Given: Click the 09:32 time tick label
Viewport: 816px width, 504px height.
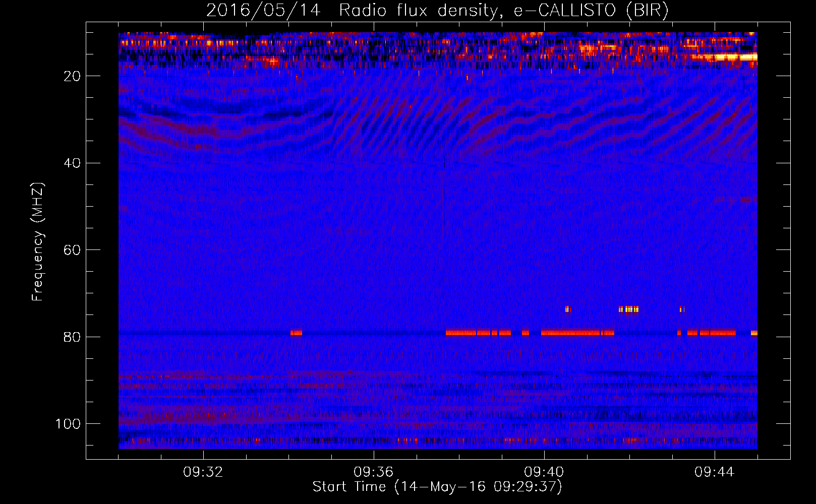Looking at the screenshot, I should (203, 472).
